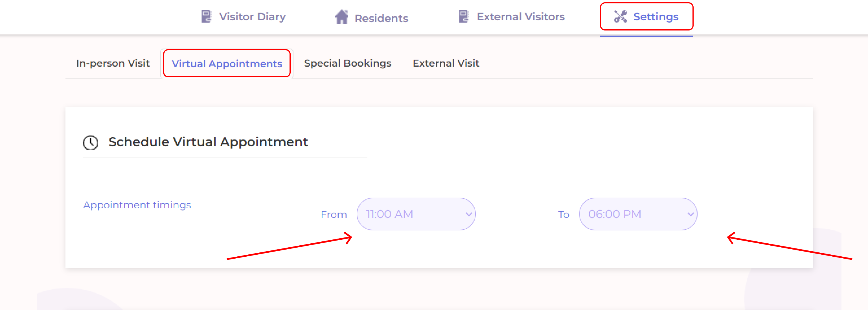Click the clock icon beside Schedule Virtual Appointment
Screen dimensions: 868x310
[x=90, y=143]
